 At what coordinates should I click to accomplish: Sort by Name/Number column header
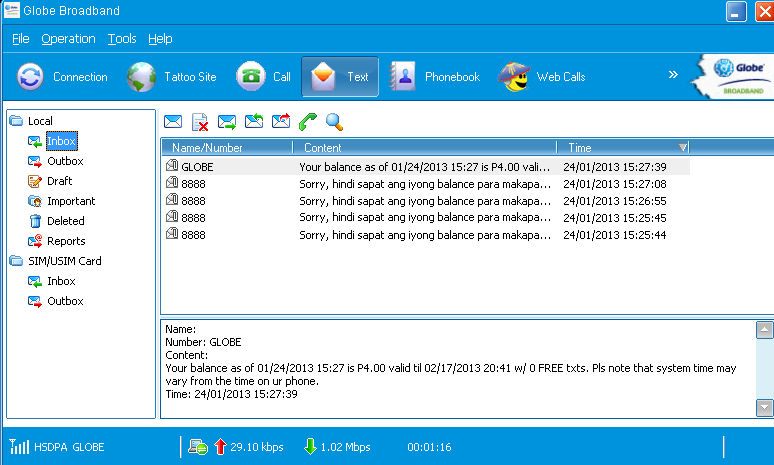pyautogui.click(x=227, y=148)
